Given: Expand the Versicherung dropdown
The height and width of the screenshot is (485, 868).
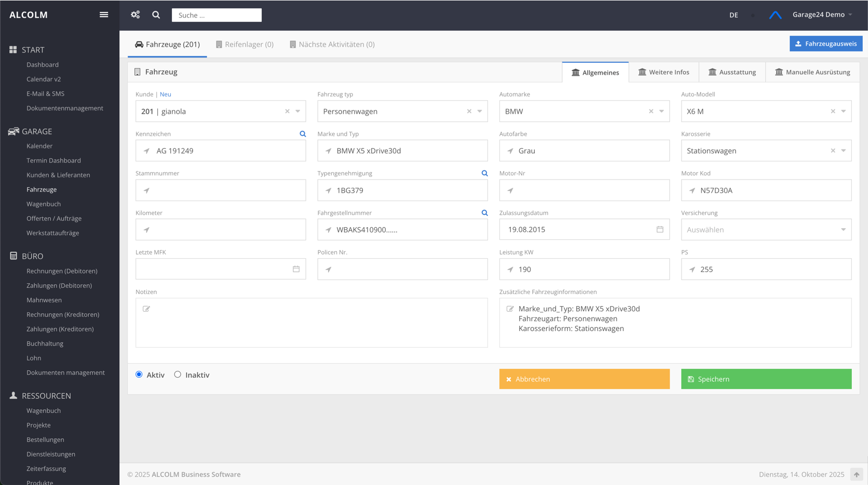Looking at the screenshot, I should [x=843, y=229].
